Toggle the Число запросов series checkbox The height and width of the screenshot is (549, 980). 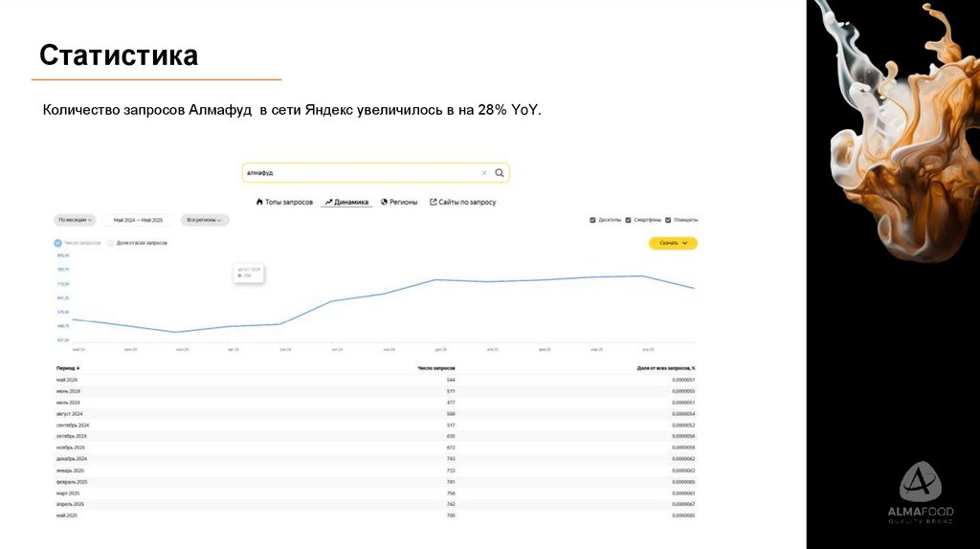tap(57, 243)
